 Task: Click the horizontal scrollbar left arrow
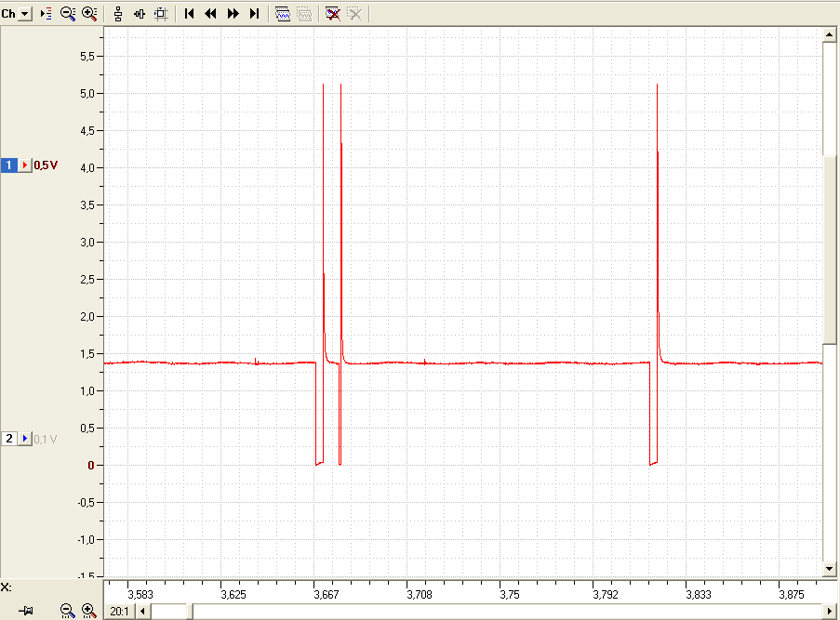coord(142,611)
